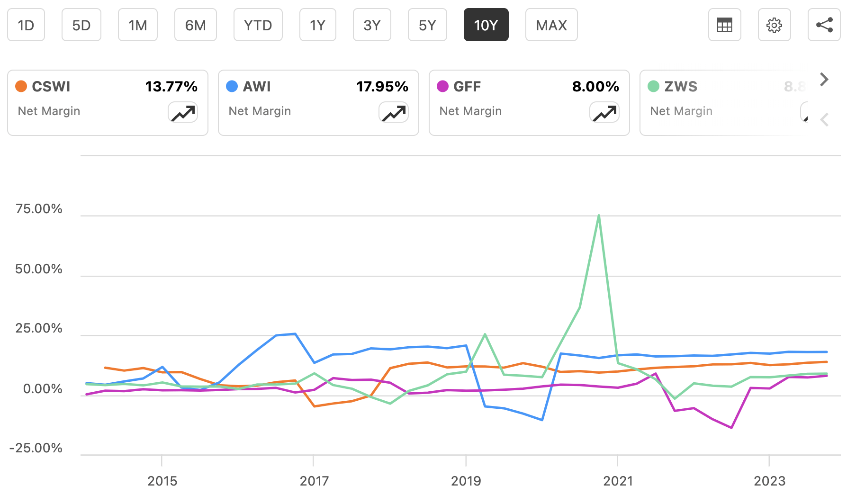Screen dimensions: 865x504
Task: Hide the GFF net margin series
Action: (x=529, y=102)
